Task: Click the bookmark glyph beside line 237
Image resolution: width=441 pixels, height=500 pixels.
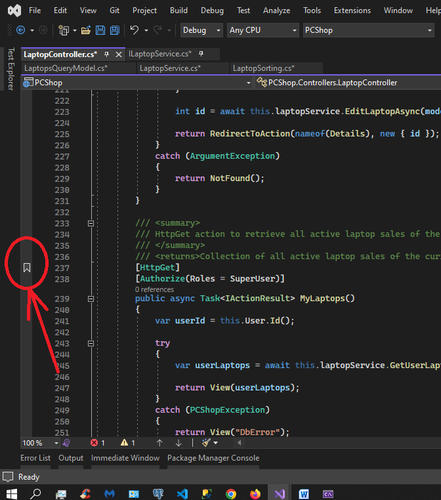Action: (x=27, y=267)
